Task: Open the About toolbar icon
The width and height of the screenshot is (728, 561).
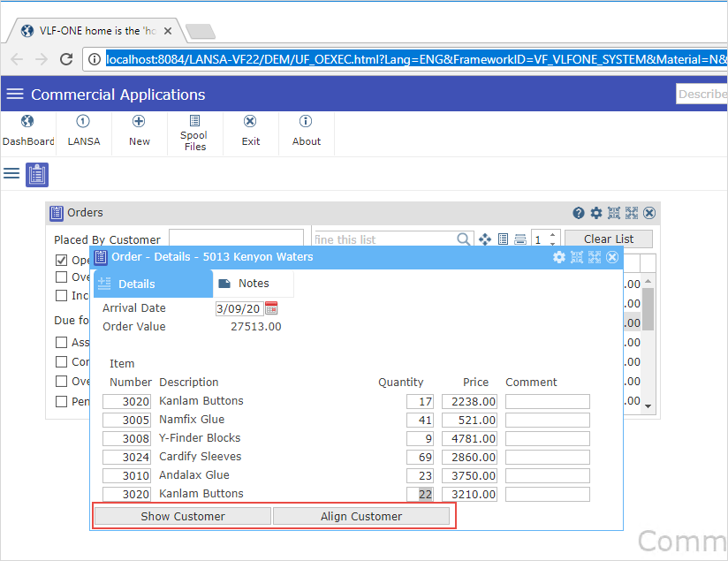Action: [306, 130]
